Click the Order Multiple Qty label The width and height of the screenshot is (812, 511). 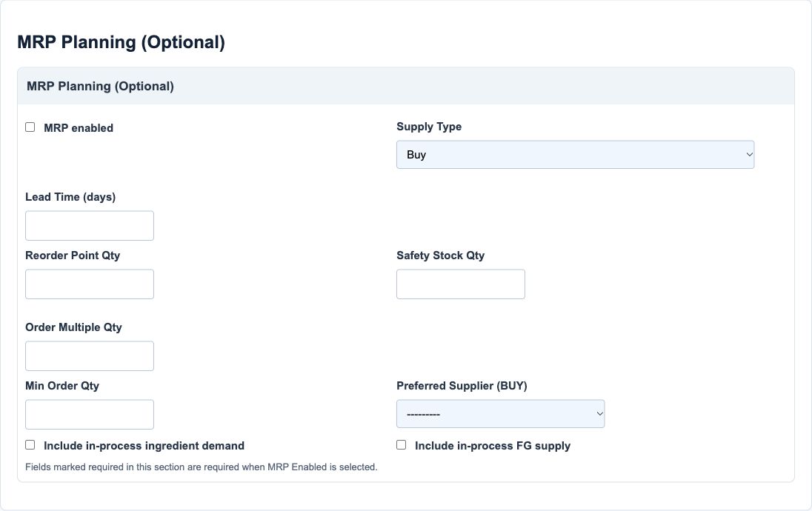tap(73, 328)
